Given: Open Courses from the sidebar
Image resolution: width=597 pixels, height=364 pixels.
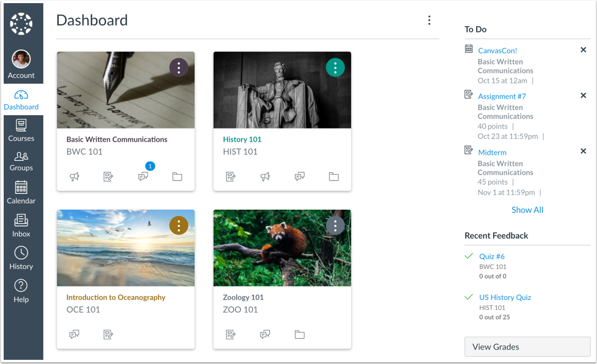Looking at the screenshot, I should 21,131.
